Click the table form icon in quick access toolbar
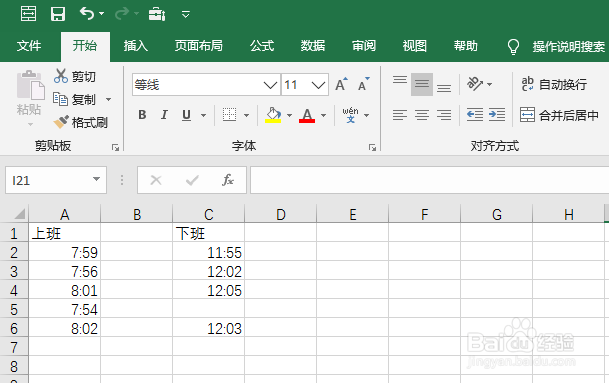This screenshot has width=609, height=383. 28,14
